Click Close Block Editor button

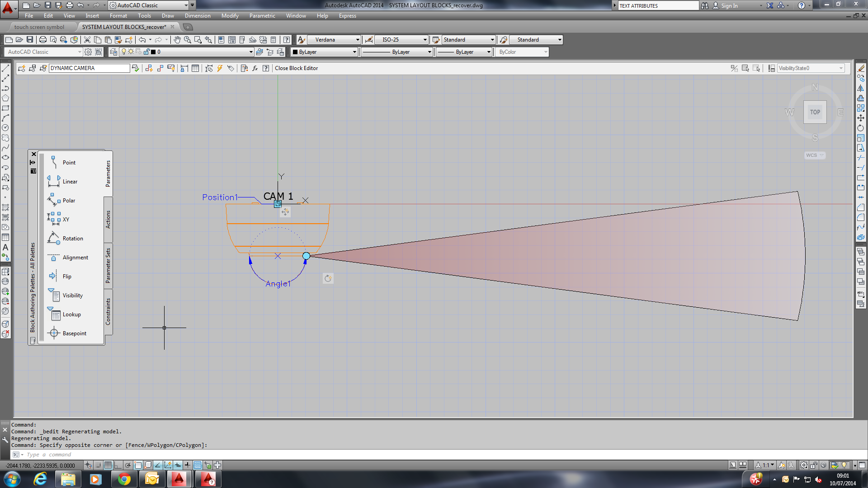(296, 68)
